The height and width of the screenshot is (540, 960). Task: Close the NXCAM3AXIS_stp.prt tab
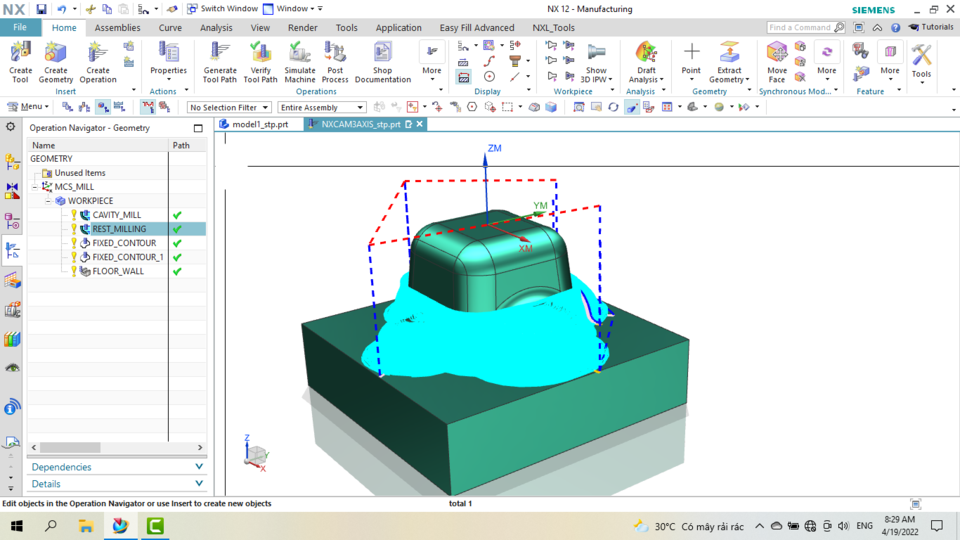coord(419,124)
